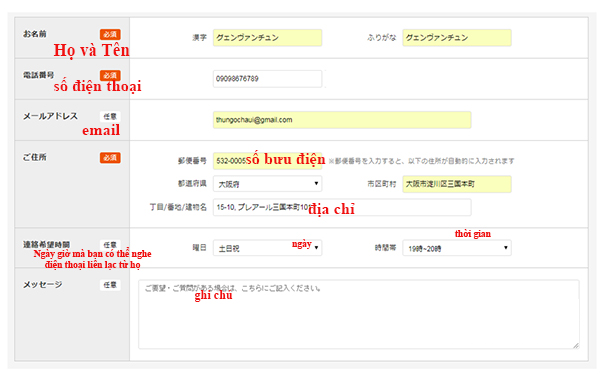Click the 時間帯 field label
The width and height of the screenshot is (600, 377).
[385, 248]
